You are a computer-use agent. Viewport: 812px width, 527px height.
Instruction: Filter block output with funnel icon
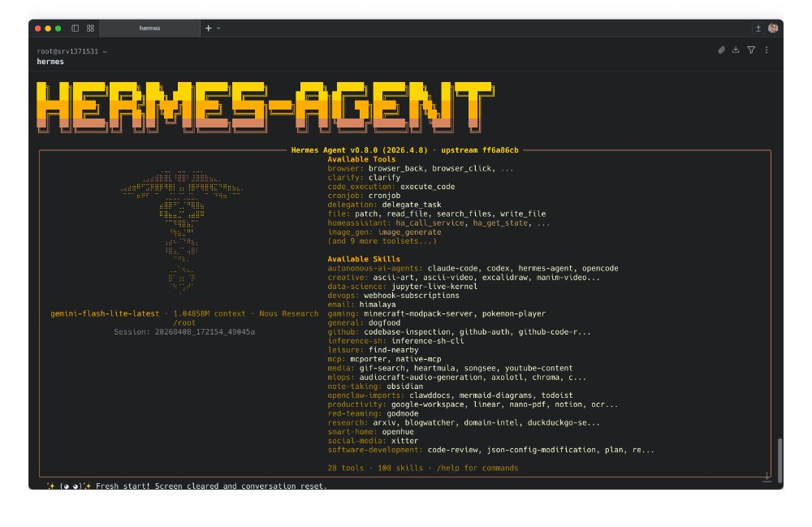[x=751, y=50]
